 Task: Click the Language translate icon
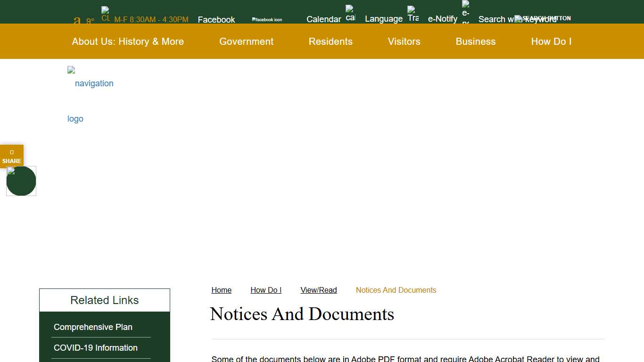413,14
